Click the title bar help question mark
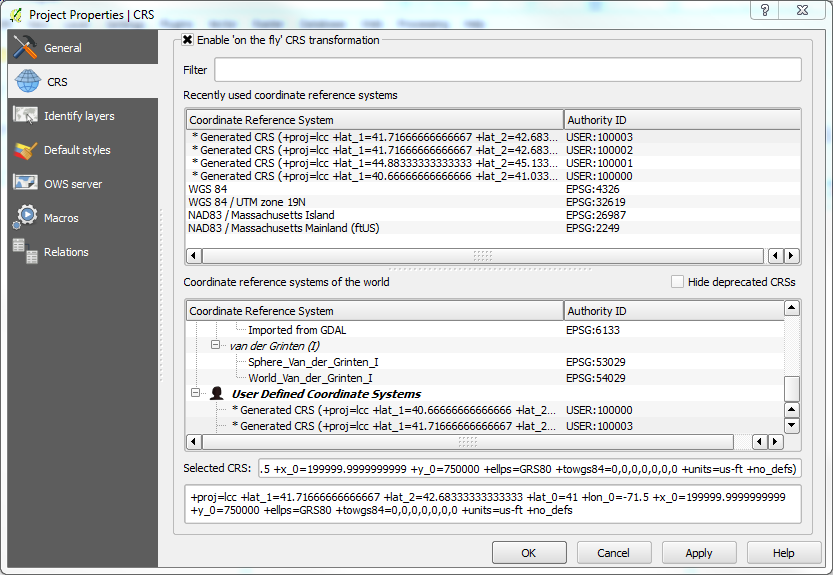833x575 pixels. tap(764, 11)
